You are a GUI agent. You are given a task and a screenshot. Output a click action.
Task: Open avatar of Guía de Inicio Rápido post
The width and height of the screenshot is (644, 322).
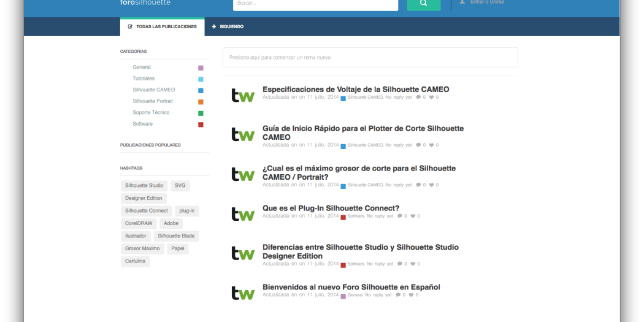pyautogui.click(x=243, y=134)
